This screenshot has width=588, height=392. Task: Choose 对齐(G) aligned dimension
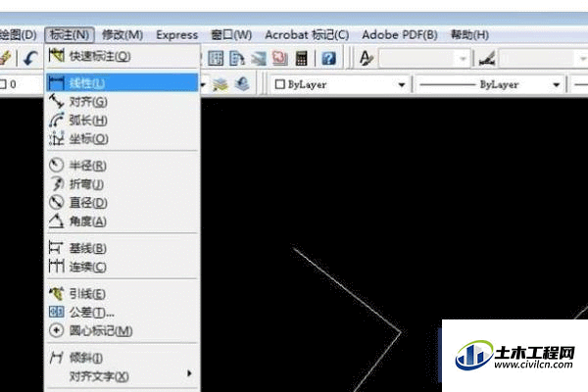coord(122,101)
